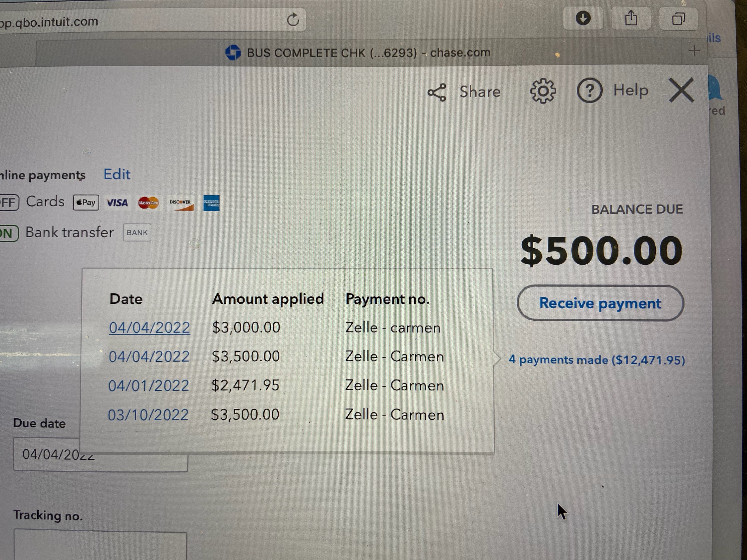Click the browser address bar URL
The width and height of the screenshot is (747, 560).
pos(49,22)
